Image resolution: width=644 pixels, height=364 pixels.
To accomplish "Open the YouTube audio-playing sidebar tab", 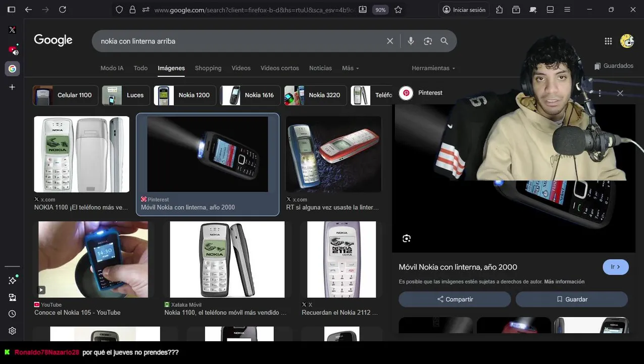I will point(12,50).
